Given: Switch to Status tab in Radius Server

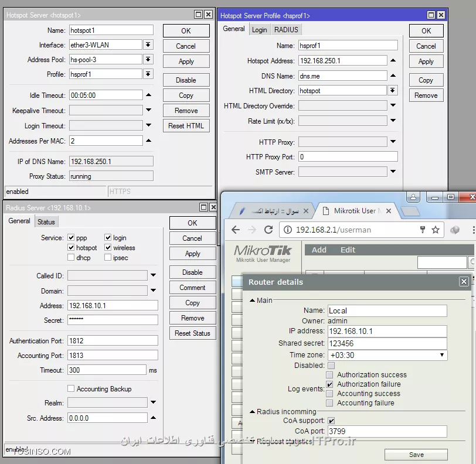Looking at the screenshot, I should [46, 222].
